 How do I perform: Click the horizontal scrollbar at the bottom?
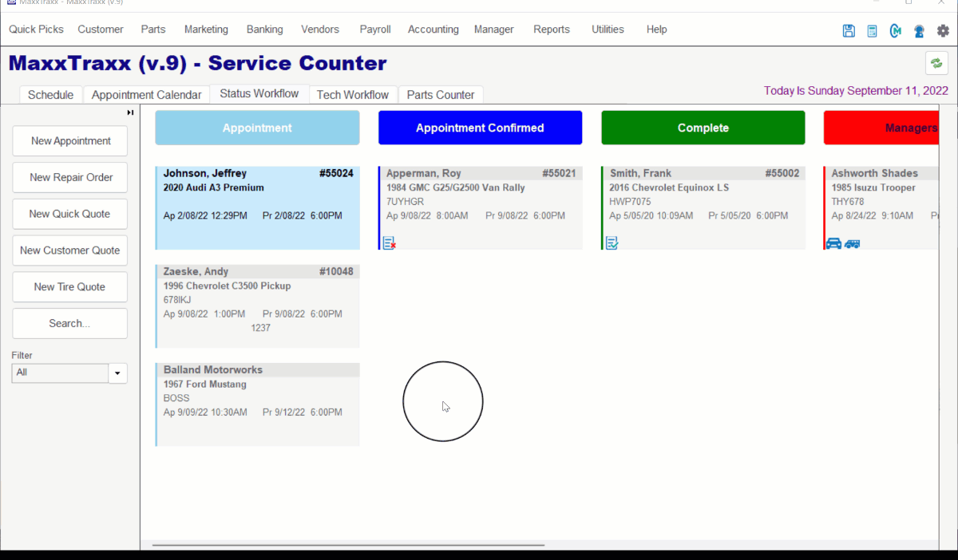click(x=348, y=546)
